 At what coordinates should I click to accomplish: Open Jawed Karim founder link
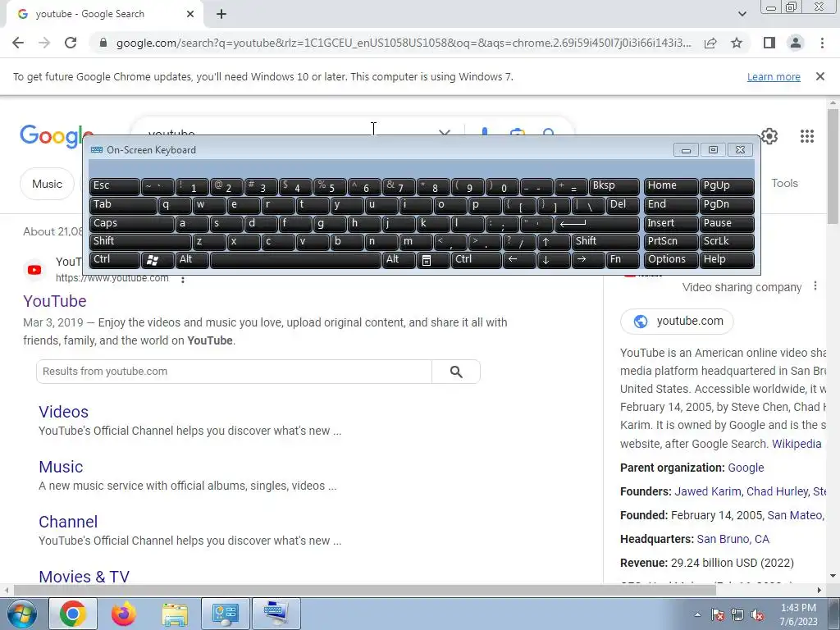point(707,491)
